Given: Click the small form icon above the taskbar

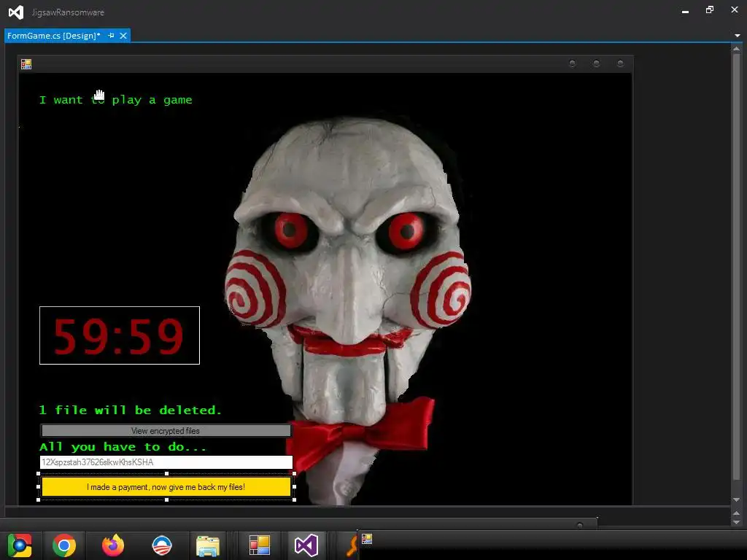Looking at the screenshot, I should pyautogui.click(x=367, y=539).
